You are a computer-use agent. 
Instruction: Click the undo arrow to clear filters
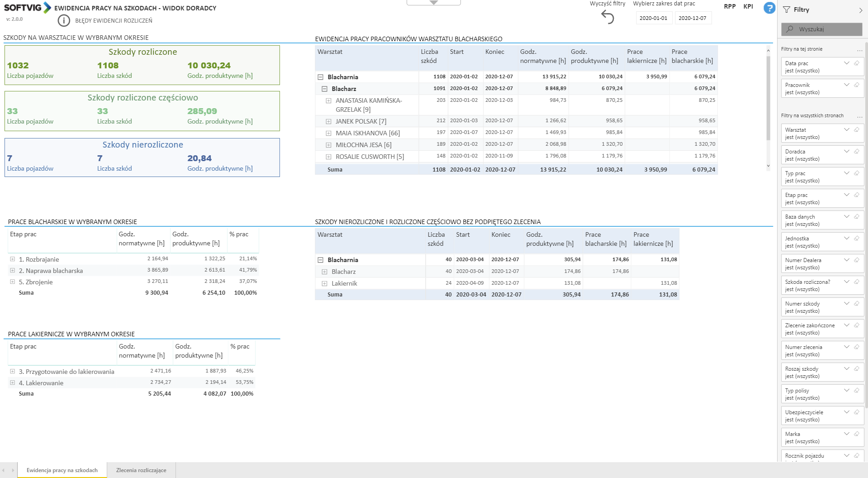(607, 17)
